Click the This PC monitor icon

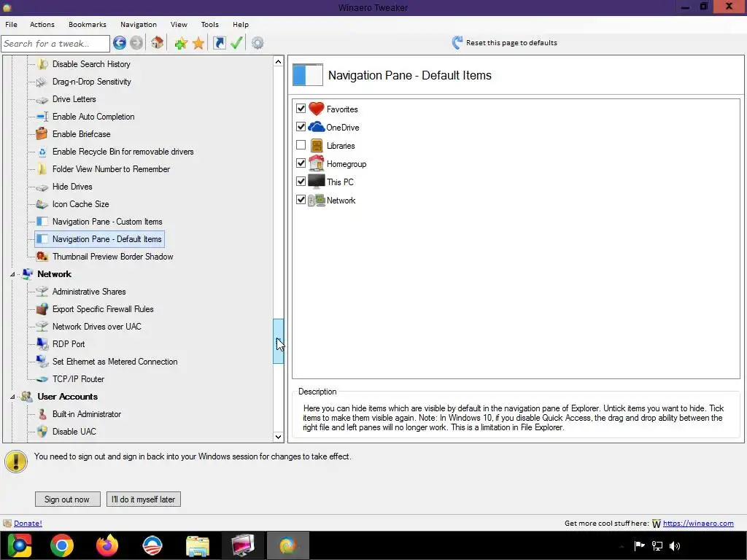(x=317, y=182)
